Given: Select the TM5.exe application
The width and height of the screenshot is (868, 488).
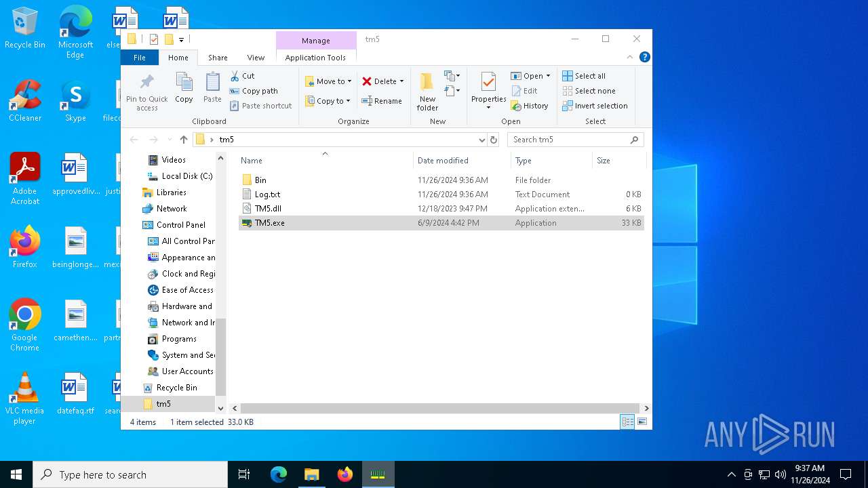Looking at the screenshot, I should pyautogui.click(x=441, y=223).
